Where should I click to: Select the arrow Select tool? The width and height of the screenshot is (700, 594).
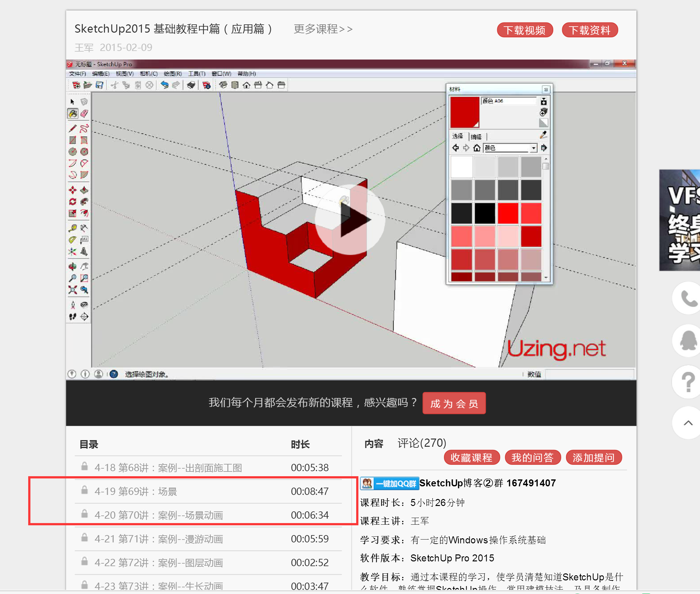point(73,102)
